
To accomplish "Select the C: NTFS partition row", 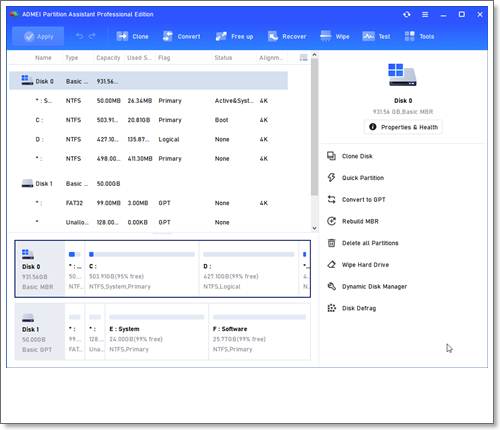I will [x=149, y=120].
